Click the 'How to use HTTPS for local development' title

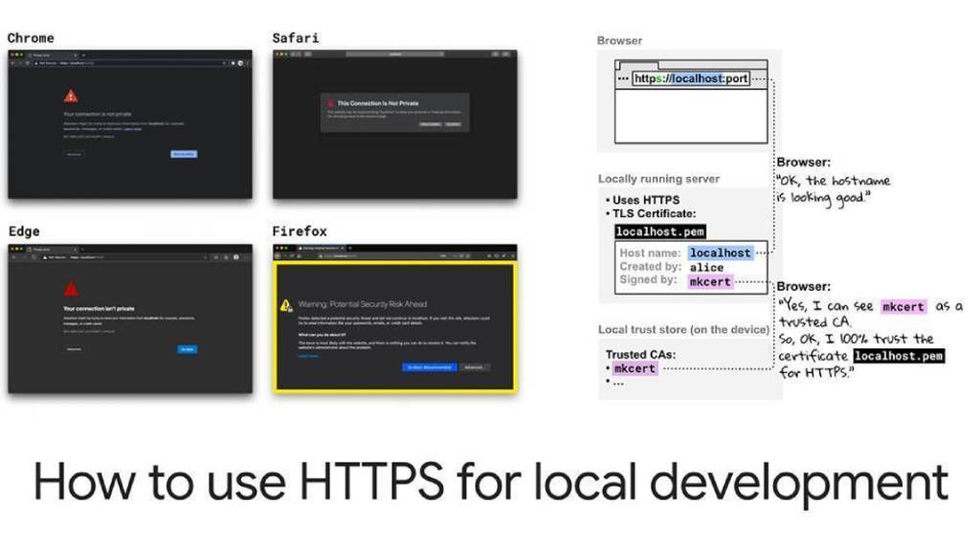[491, 482]
